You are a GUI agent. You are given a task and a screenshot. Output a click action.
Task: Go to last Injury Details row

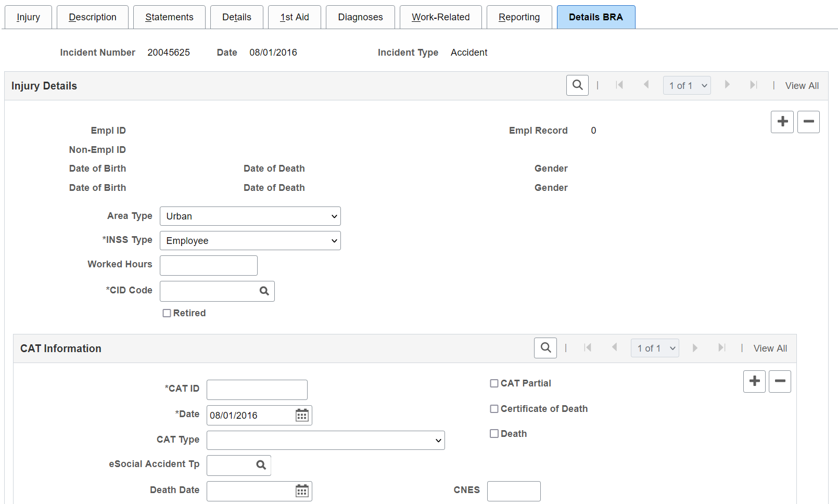coord(753,85)
